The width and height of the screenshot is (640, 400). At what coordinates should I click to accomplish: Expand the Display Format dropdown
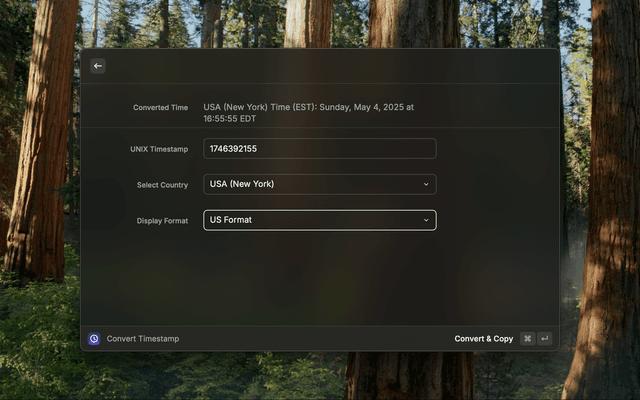click(319, 220)
